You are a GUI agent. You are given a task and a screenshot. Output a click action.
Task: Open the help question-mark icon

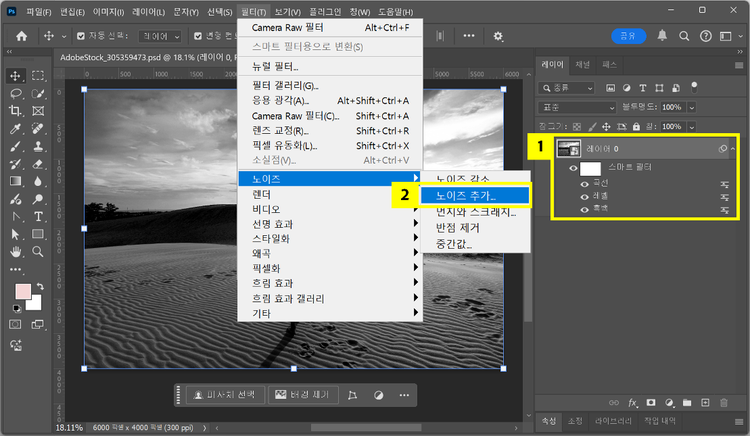(x=706, y=36)
